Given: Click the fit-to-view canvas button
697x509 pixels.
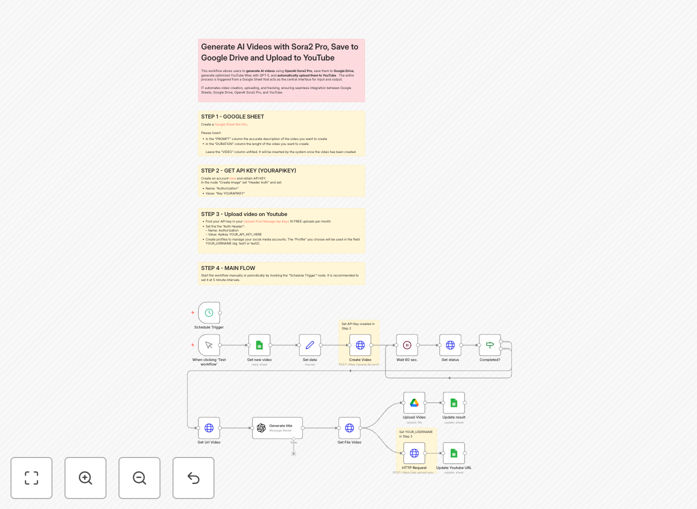Looking at the screenshot, I should click(x=32, y=478).
